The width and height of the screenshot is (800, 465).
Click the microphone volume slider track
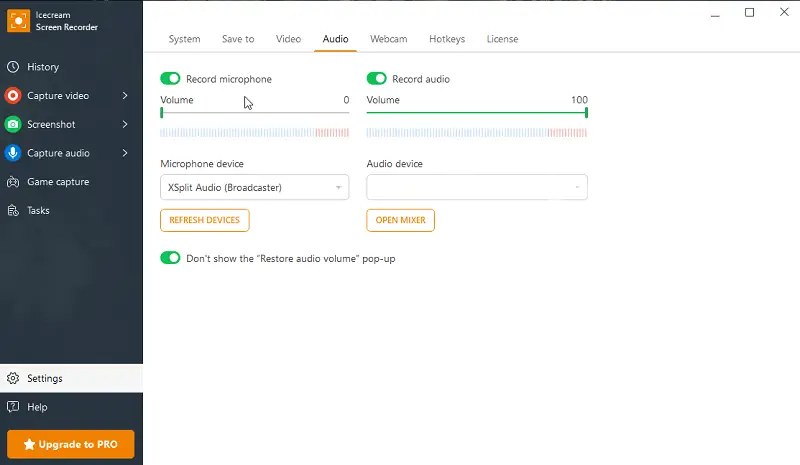coord(255,112)
